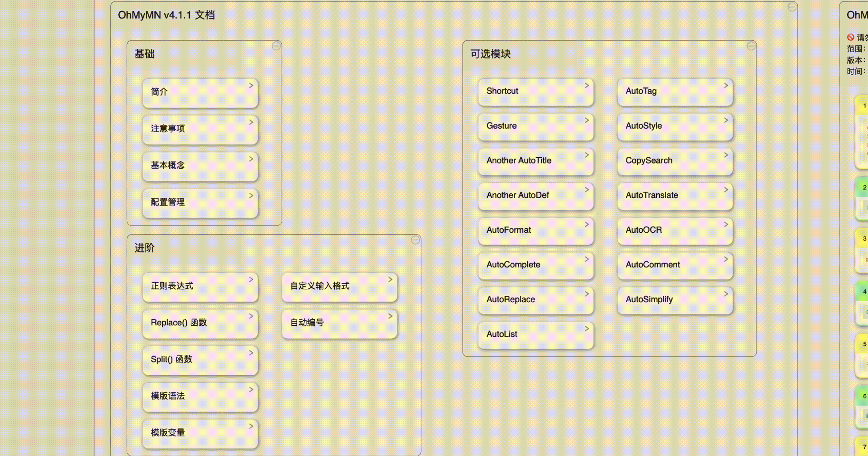Viewport: 868px width, 456px height.
Task: Collapse the OhMyMN v4.1.1 文档 group
Action: pos(792,7)
